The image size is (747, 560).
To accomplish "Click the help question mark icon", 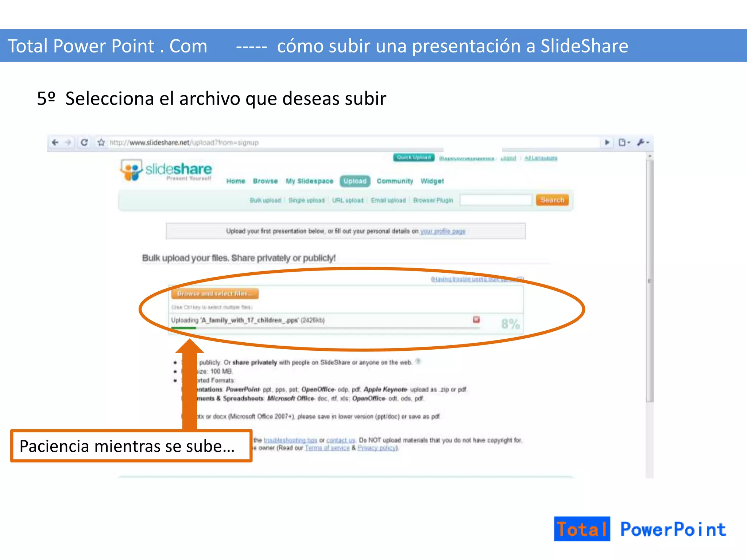I will (x=418, y=362).
